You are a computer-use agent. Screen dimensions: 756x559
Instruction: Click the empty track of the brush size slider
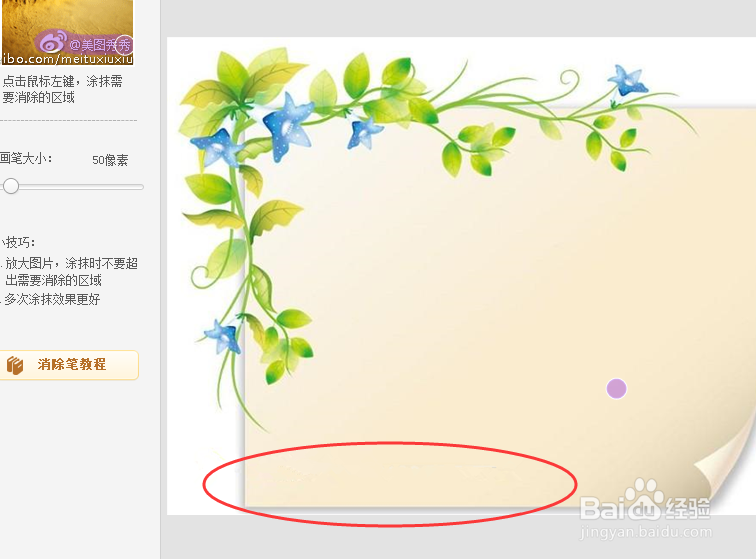[81, 187]
